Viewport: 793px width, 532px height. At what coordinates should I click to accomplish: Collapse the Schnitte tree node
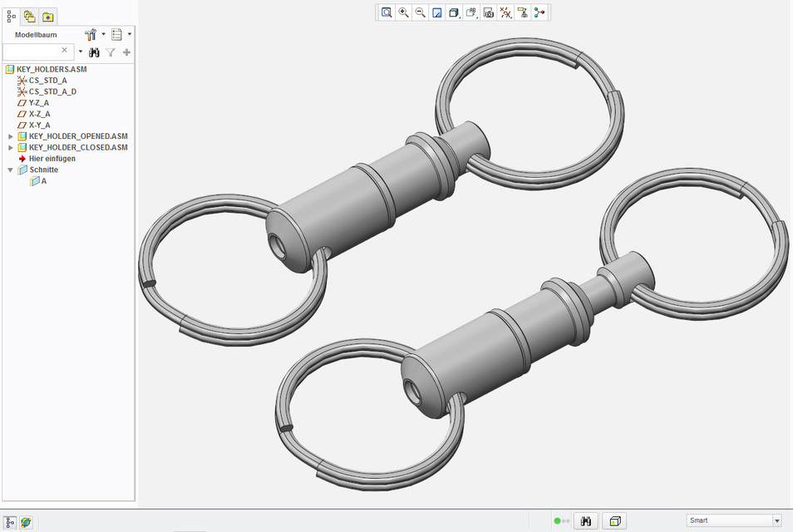point(9,169)
